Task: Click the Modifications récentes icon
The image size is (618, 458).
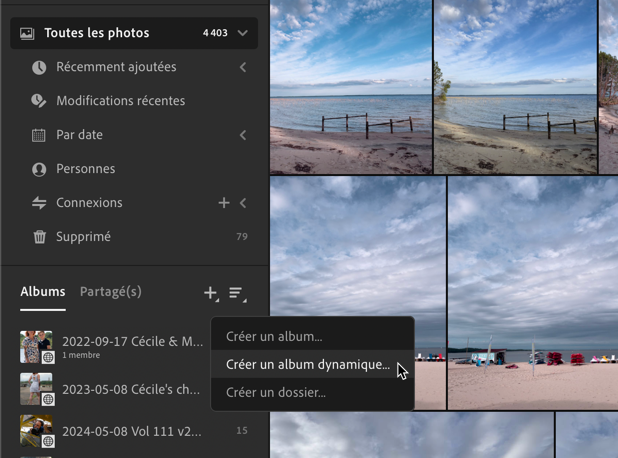Action: [x=39, y=101]
